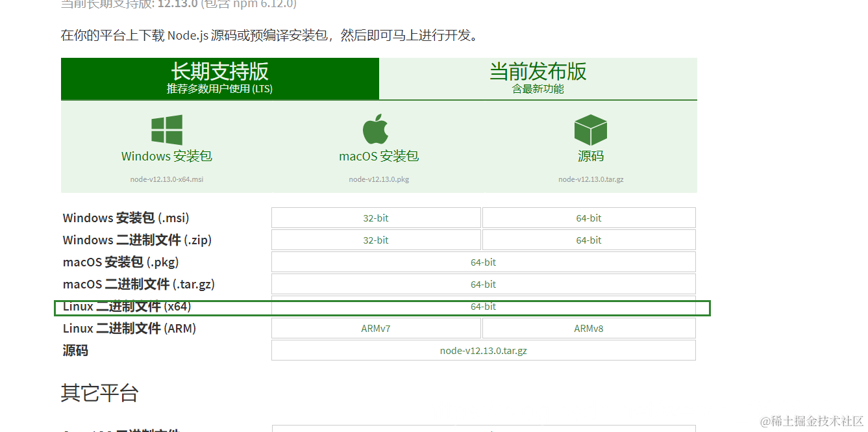Download 64-bit Linux 二进制文件 (x64)
Screen dimensions: 868x432
(x=484, y=307)
